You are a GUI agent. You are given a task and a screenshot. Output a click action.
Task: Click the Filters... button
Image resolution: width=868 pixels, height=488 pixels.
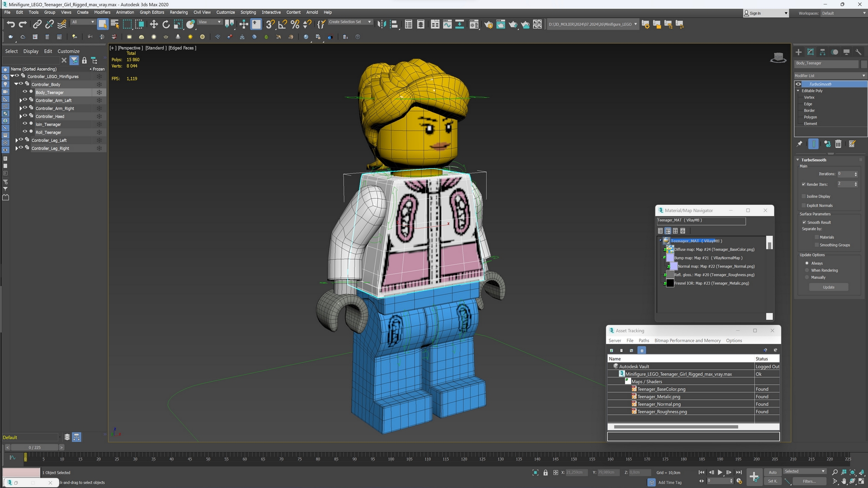(x=809, y=481)
